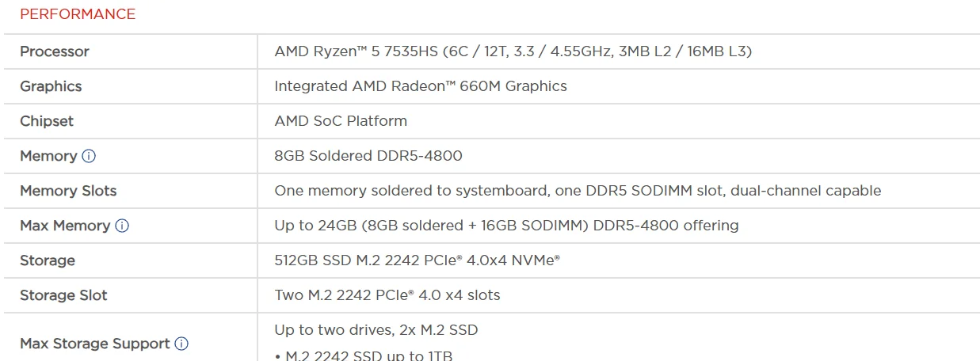Select the Memory Slots row label
980x361 pixels.
68,191
